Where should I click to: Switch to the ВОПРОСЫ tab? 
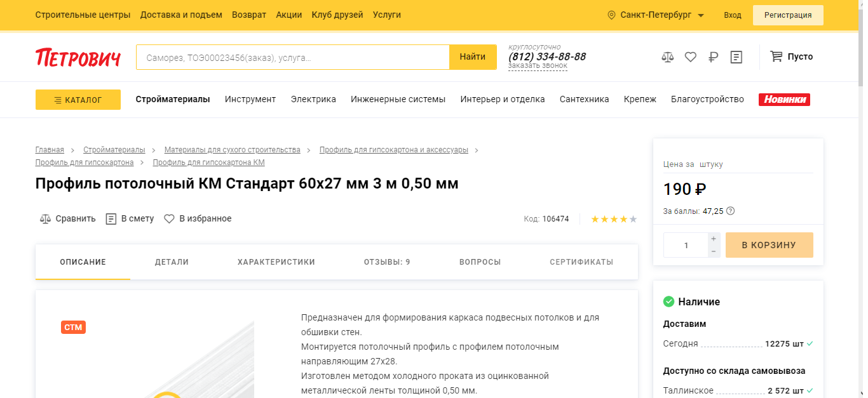(480, 262)
